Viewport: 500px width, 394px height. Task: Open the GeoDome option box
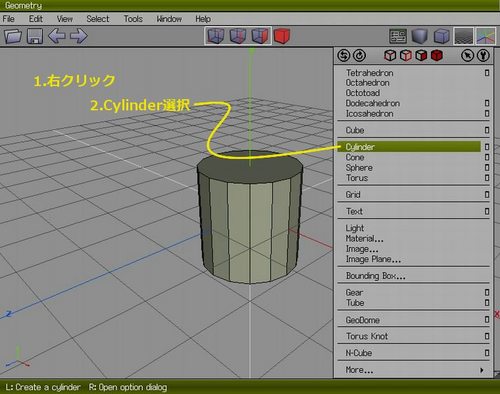pos(487,320)
